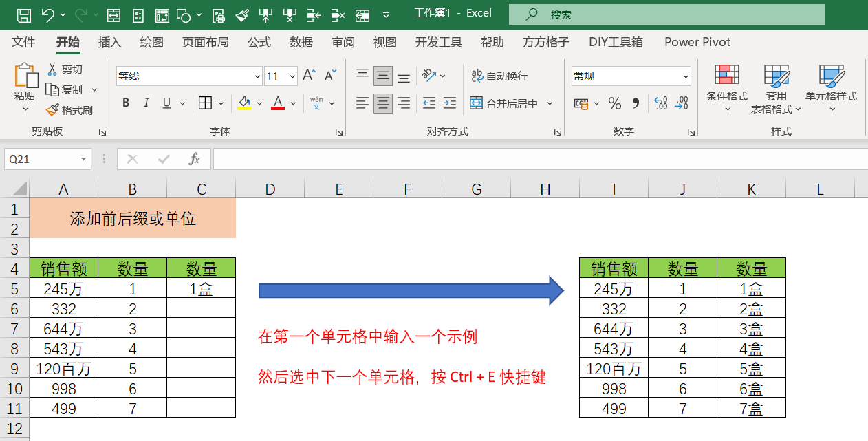
Task: Click the Decrease Decimal icon
Action: (681, 103)
